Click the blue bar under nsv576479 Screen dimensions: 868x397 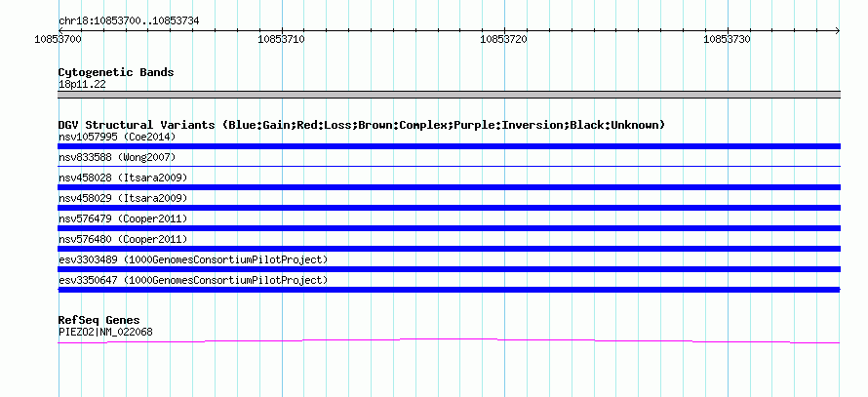(449, 228)
